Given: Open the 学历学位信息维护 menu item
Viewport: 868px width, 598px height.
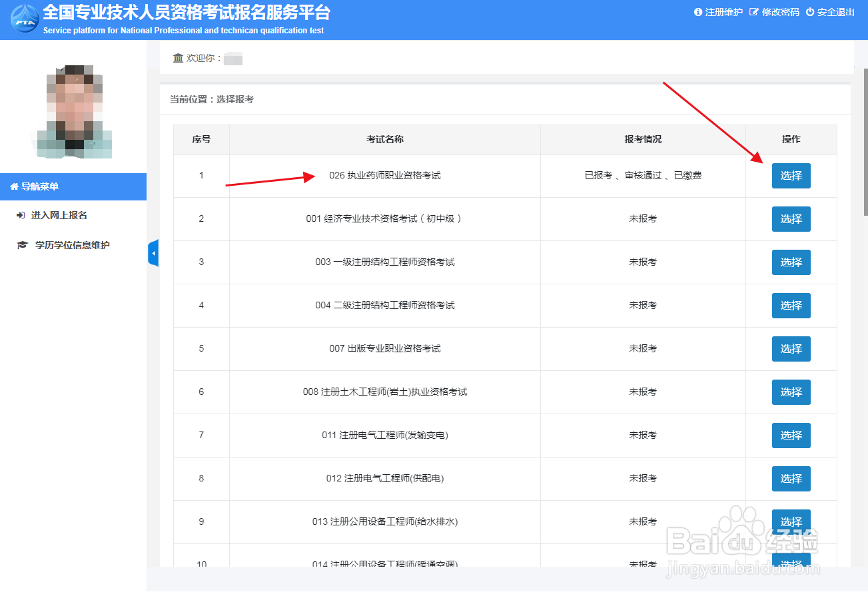Looking at the screenshot, I should [x=63, y=244].
